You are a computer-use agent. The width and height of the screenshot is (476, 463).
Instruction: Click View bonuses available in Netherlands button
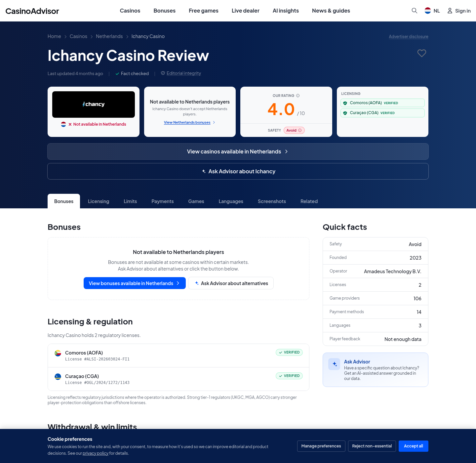[135, 283]
